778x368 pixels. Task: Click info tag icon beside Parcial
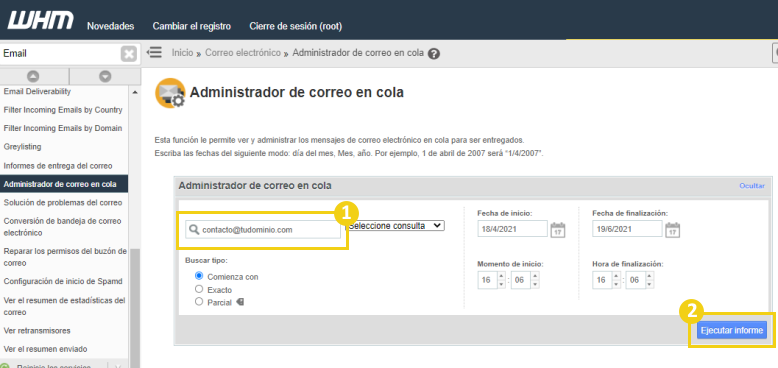point(240,302)
